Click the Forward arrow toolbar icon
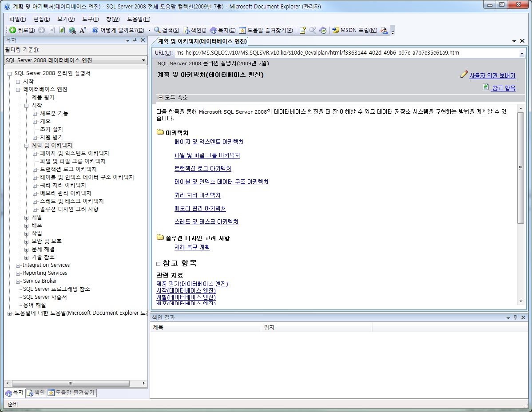 click(41, 30)
